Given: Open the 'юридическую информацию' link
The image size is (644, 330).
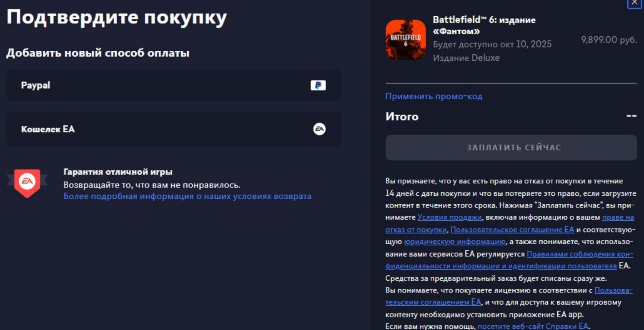Looking at the screenshot, I should click(x=455, y=242).
